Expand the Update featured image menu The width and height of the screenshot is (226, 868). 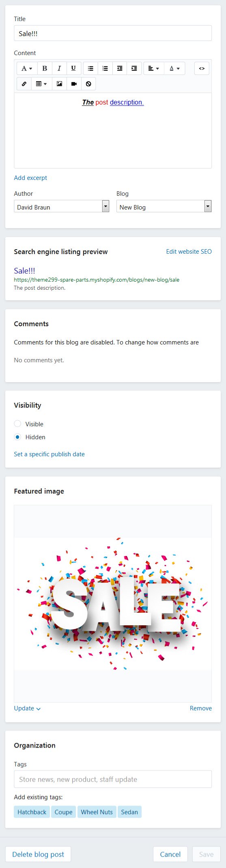point(27,708)
